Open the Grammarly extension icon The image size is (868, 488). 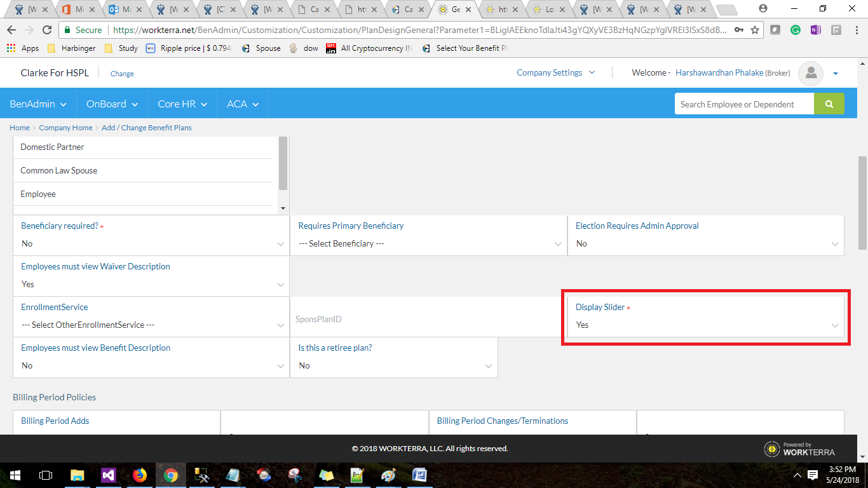click(x=796, y=29)
